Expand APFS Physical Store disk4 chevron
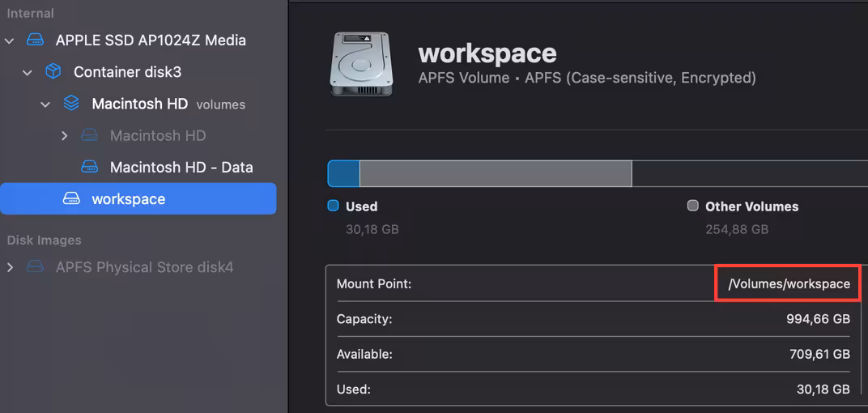The image size is (868, 413). [10, 267]
